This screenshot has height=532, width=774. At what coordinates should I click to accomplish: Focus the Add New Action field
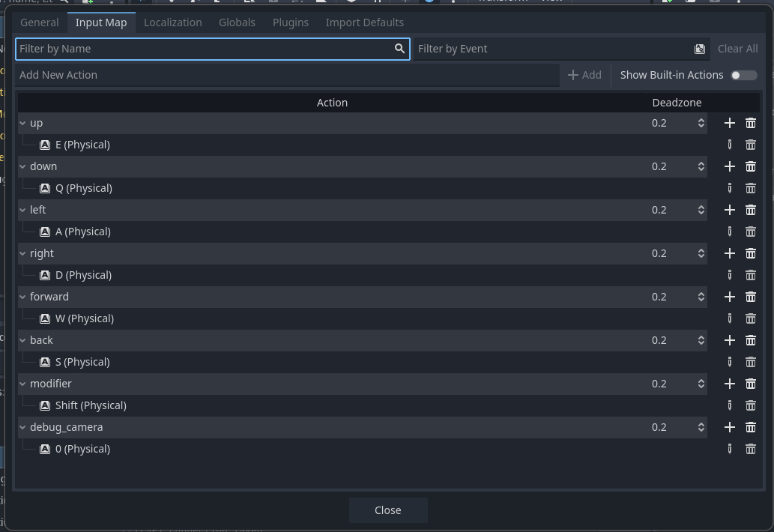pyautogui.click(x=285, y=75)
